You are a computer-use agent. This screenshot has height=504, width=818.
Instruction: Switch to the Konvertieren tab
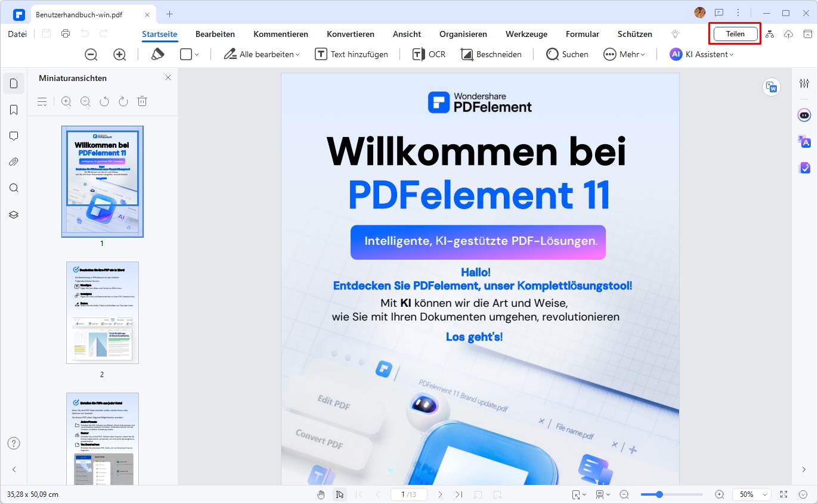(x=351, y=34)
